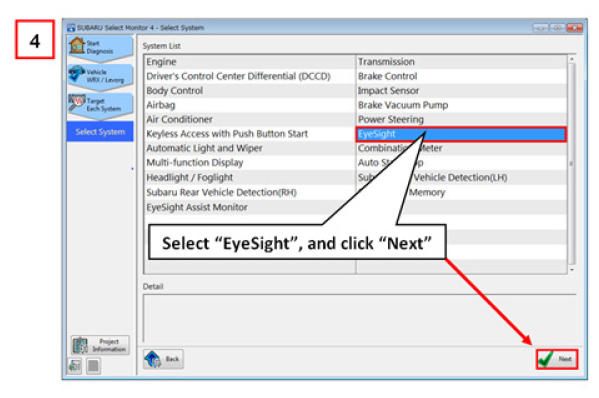Confirm selection with the Next button
The height and width of the screenshot is (398, 599).
(x=557, y=359)
